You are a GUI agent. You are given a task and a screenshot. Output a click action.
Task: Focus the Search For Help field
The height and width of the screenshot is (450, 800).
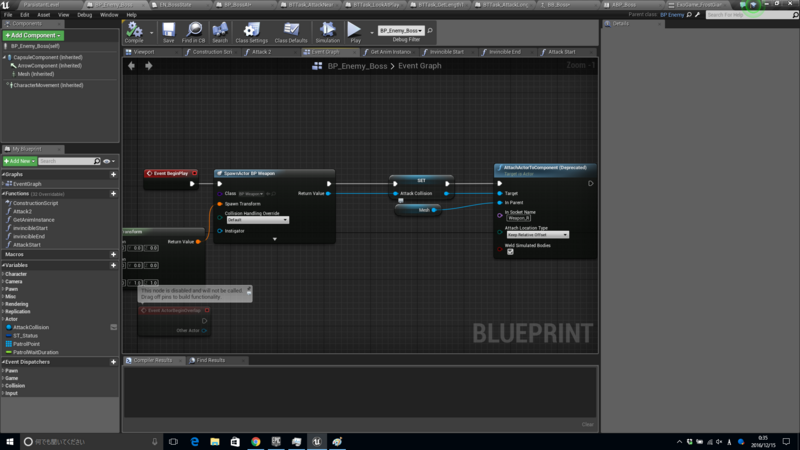coord(749,15)
